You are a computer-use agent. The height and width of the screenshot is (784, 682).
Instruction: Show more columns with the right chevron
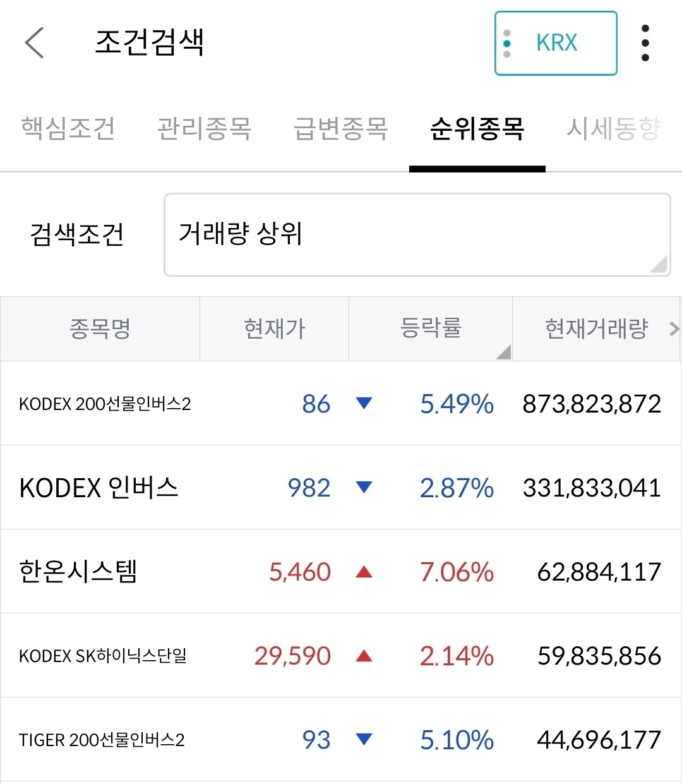[x=674, y=329]
